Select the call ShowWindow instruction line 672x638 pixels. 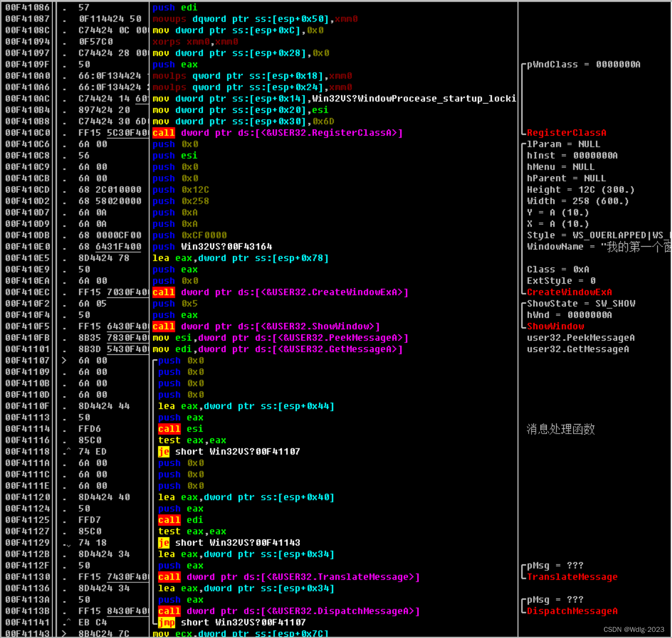(x=266, y=326)
